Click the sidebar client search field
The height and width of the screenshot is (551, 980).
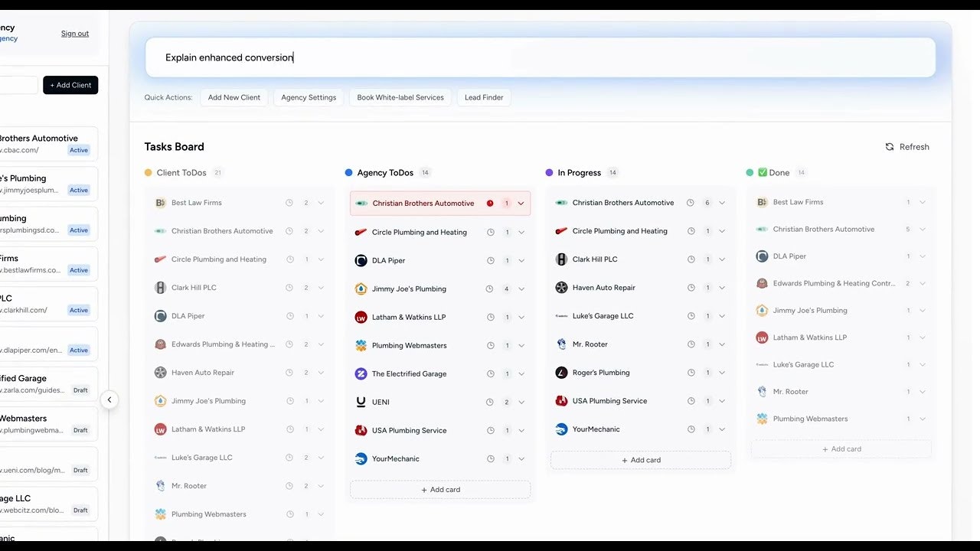pos(17,85)
